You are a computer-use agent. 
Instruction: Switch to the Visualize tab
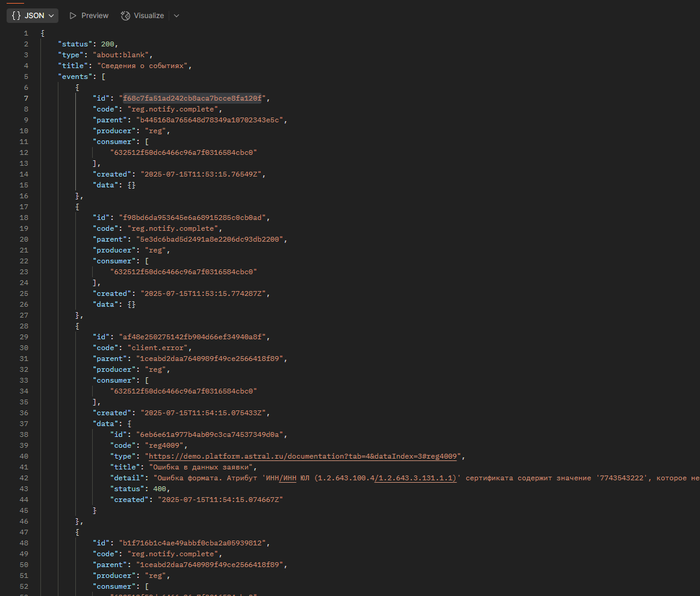(143, 16)
